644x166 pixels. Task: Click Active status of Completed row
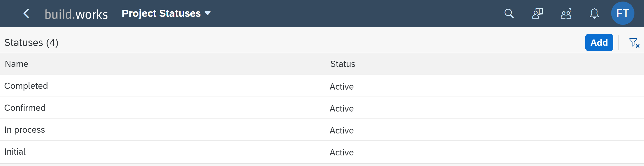[342, 86]
